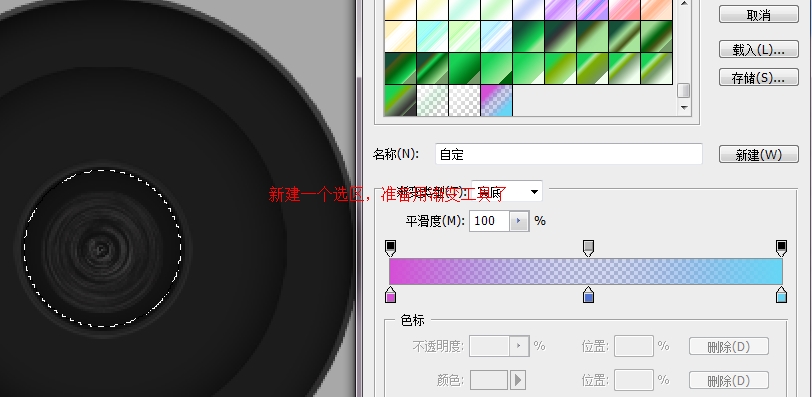Select the blue middle color stop

[x=588, y=295]
